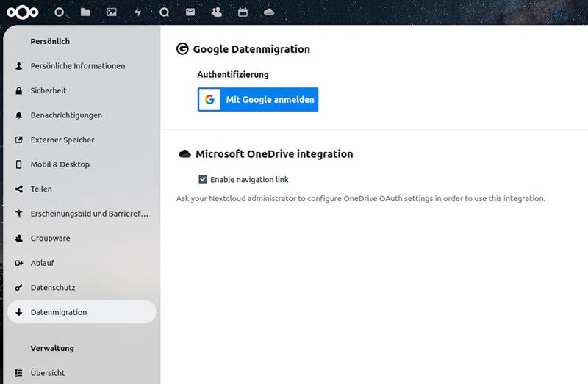The image size is (588, 384).
Task: Click the list icon beside Übersicht
Action: click(19, 373)
